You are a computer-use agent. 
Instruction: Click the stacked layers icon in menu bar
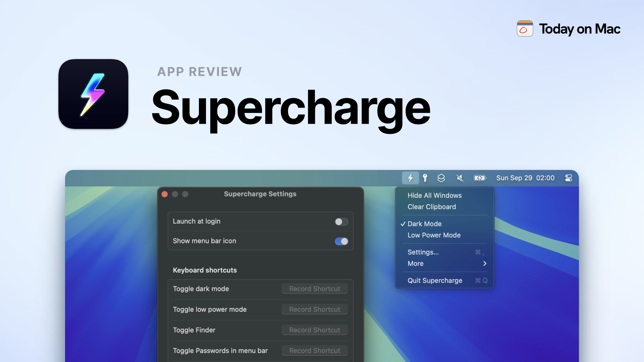click(x=441, y=178)
